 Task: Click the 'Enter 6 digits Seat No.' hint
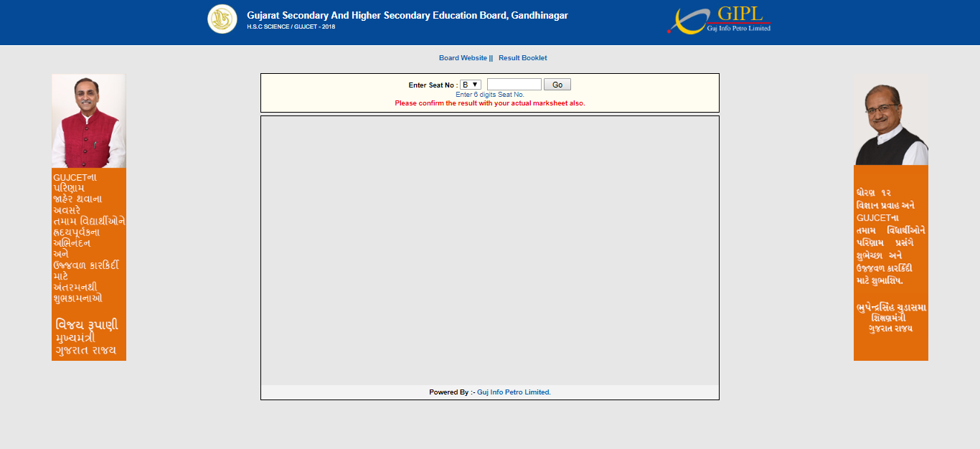coord(490,95)
